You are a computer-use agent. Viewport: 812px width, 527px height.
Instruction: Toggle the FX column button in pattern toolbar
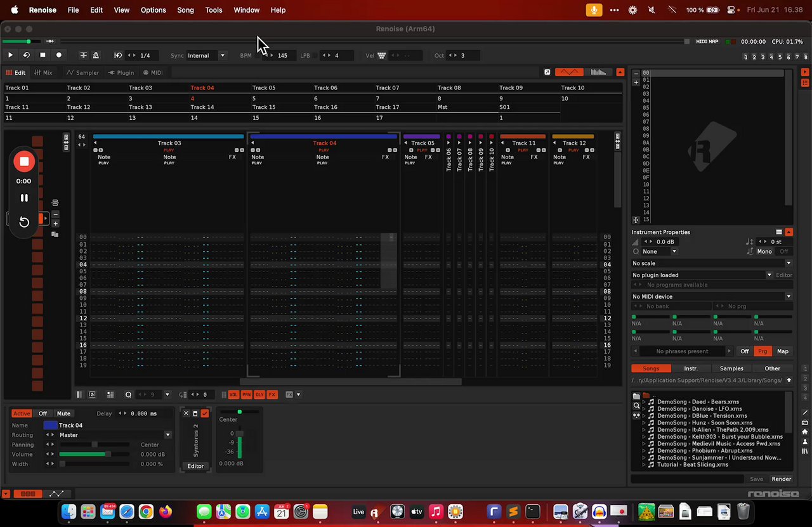(x=272, y=394)
